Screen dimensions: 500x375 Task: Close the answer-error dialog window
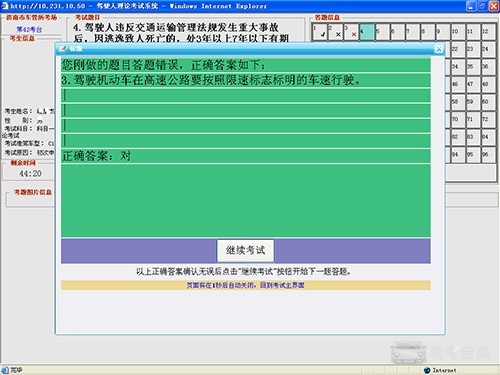point(439,49)
